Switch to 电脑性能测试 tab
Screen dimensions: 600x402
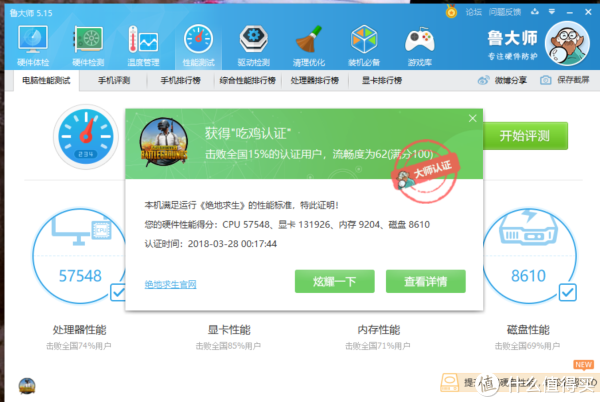(46, 80)
